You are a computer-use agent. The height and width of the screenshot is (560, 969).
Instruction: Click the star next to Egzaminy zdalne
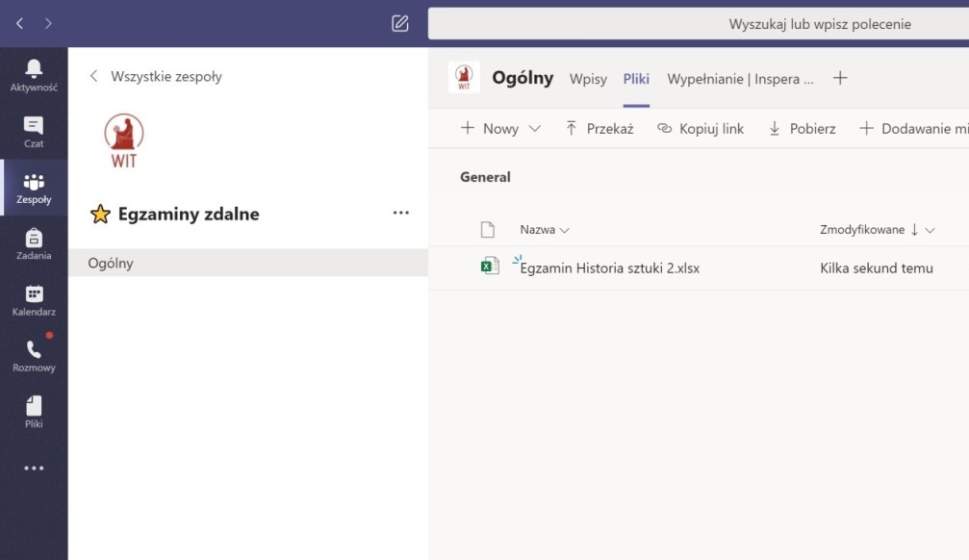pos(100,214)
